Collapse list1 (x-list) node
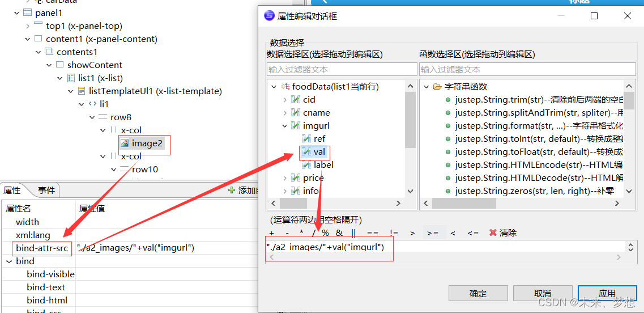The width and height of the screenshot is (644, 313). [59, 78]
